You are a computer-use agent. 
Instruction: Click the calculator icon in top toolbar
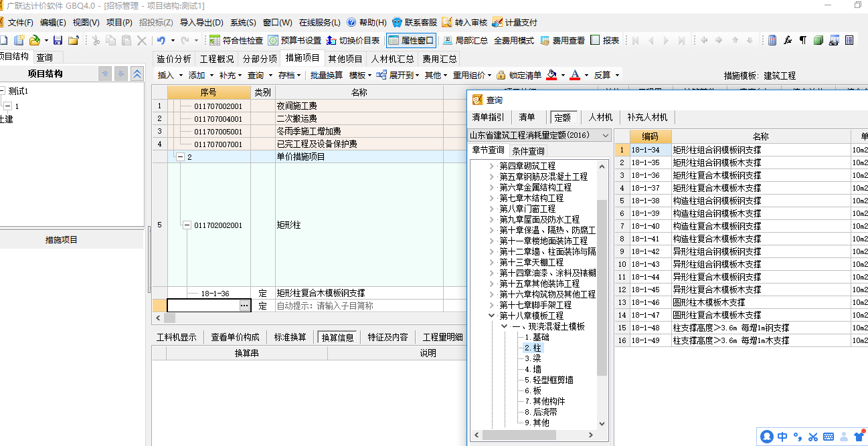coord(772,40)
